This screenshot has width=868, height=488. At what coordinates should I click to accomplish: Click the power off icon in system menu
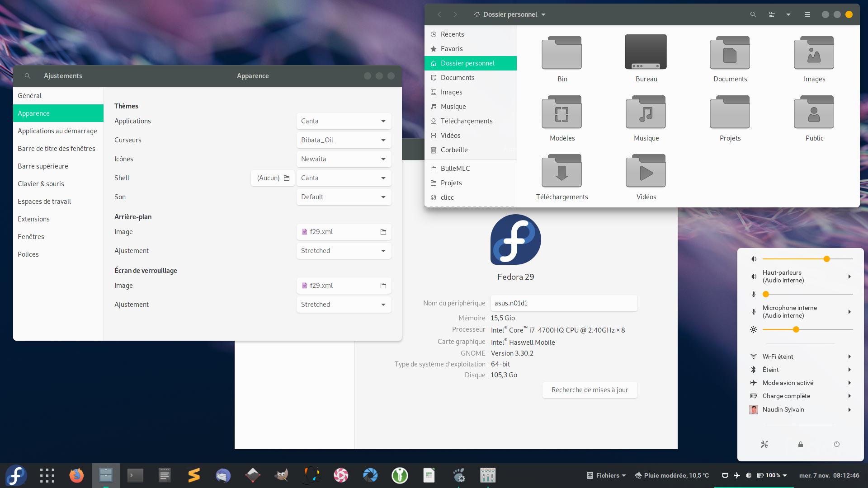836,444
